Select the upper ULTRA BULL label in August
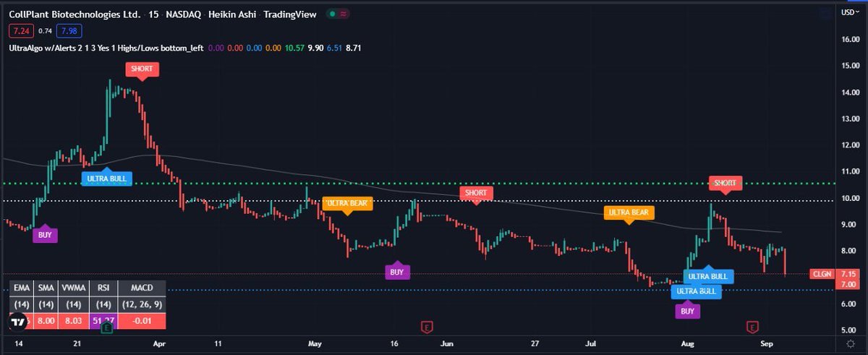This screenshot has height=355, width=868. pyautogui.click(x=709, y=275)
